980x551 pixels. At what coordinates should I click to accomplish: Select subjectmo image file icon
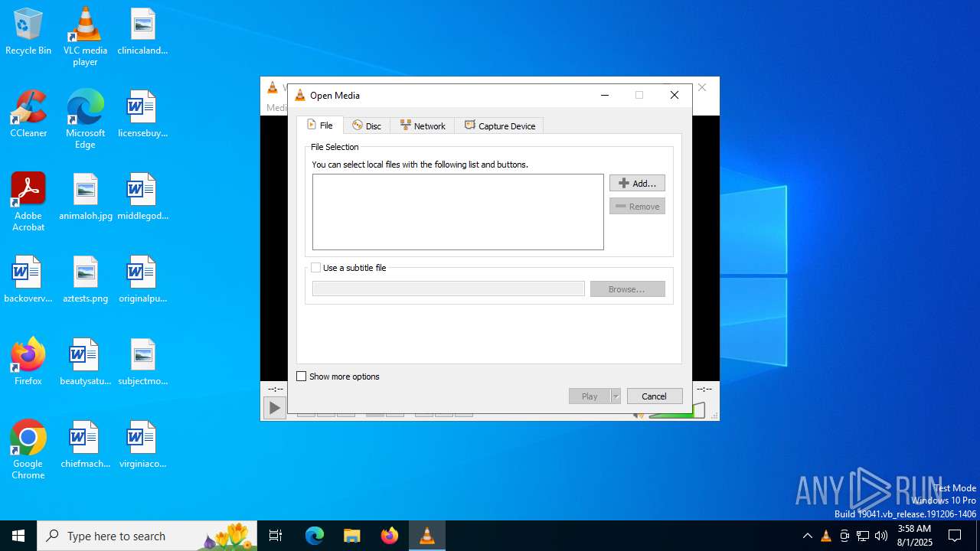pos(142,362)
